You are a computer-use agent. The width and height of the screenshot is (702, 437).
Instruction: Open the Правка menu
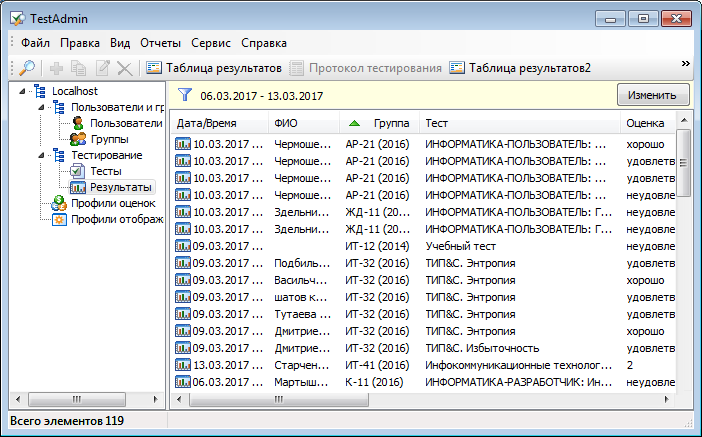[80, 43]
